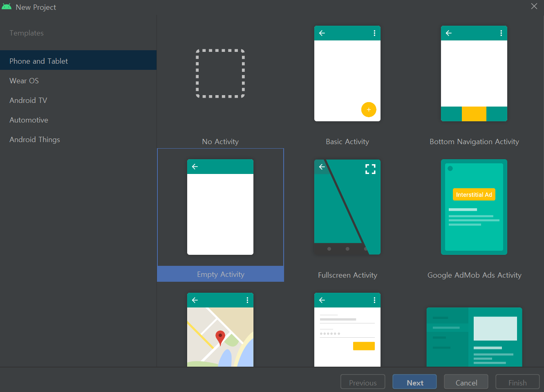Choose the Fullscreen Activity template preview

[x=347, y=207]
